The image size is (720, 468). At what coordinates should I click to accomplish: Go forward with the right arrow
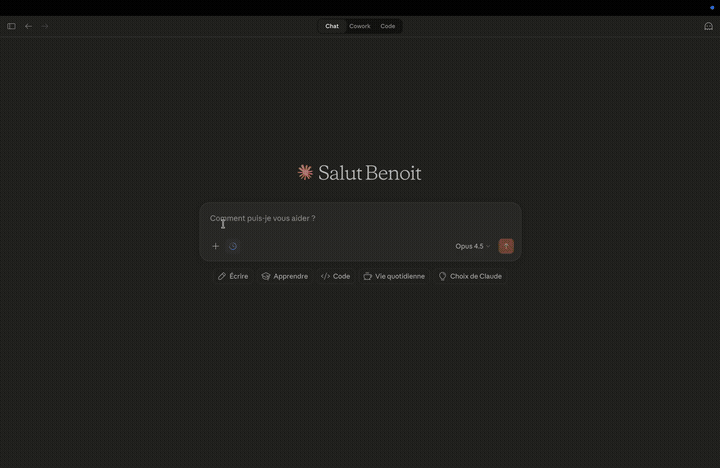click(45, 26)
